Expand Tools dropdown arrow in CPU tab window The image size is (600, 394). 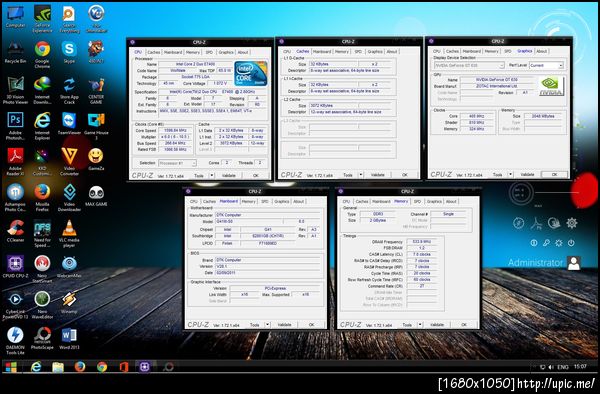pyautogui.click(x=212, y=176)
